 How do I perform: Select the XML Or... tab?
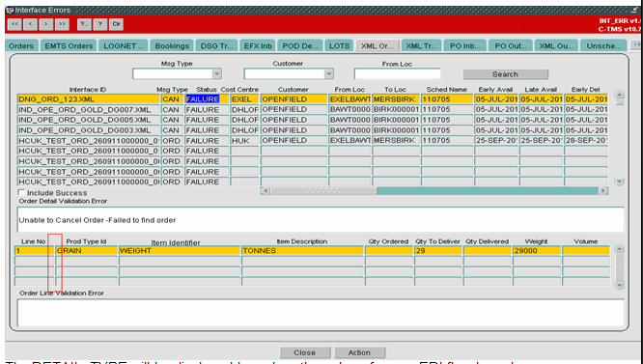[377, 46]
